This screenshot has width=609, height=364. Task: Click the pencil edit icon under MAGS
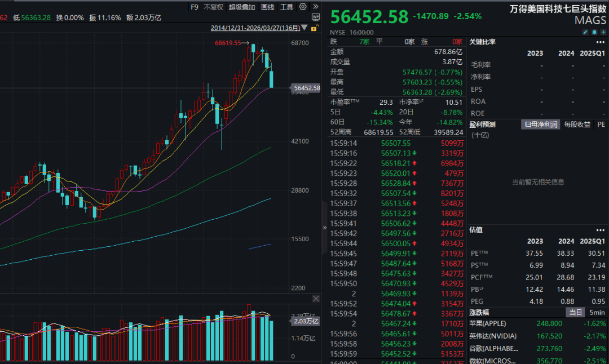pos(585,32)
